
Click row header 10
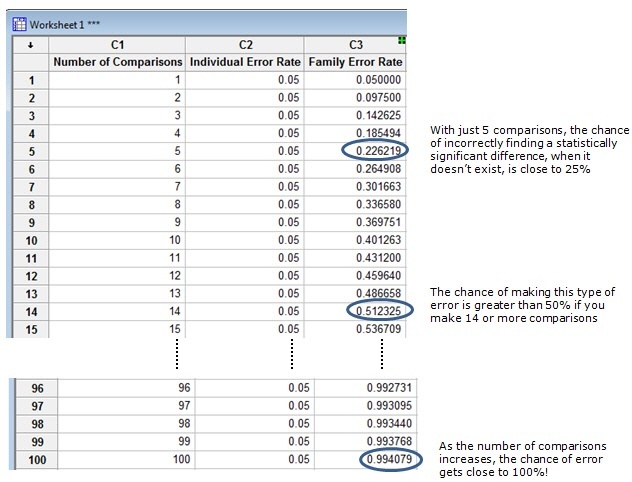[29, 240]
